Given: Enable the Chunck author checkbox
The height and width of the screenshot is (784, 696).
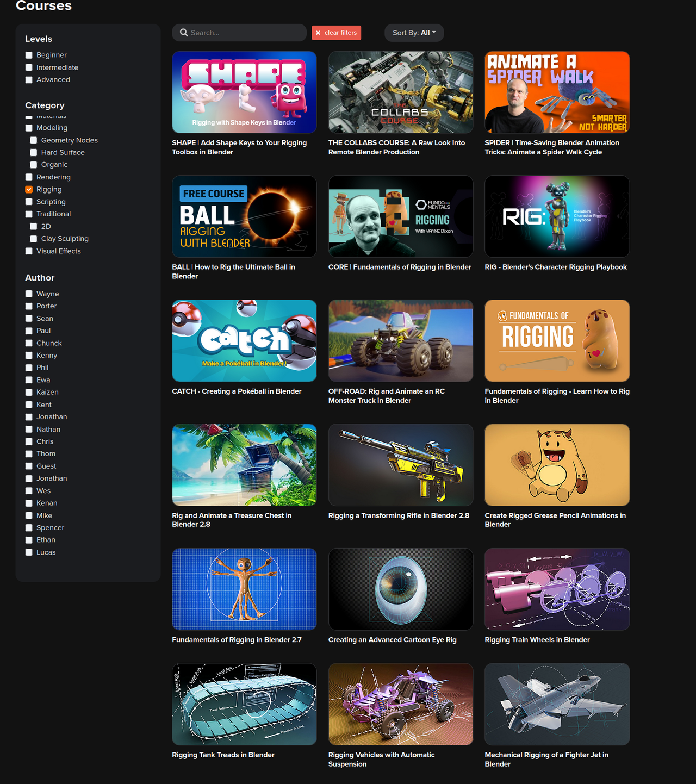Looking at the screenshot, I should pos(29,343).
